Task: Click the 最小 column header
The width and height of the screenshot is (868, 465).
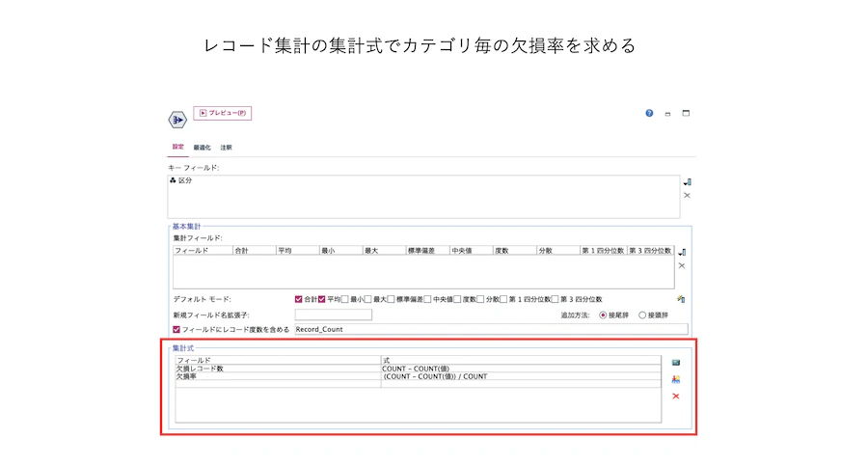Action: tap(341, 251)
